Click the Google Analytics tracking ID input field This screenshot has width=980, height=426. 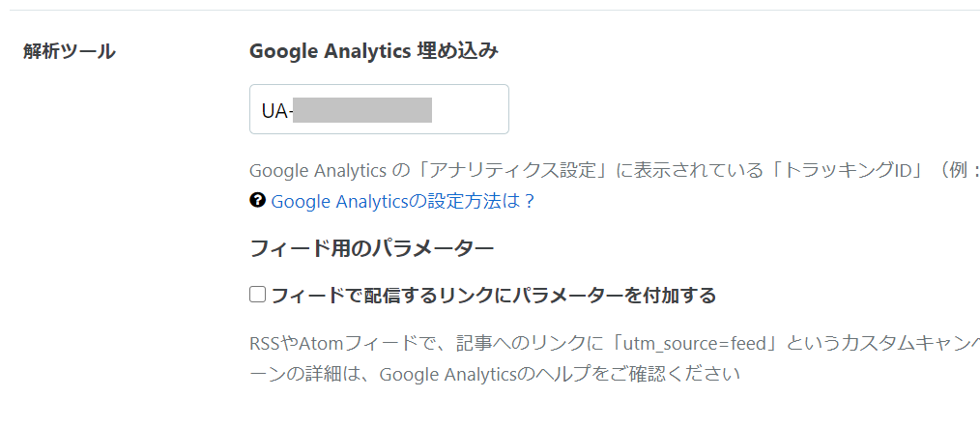pyautogui.click(x=379, y=109)
